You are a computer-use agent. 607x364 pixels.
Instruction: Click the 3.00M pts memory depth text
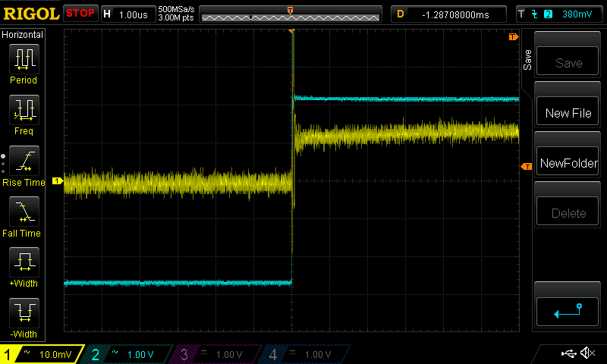tap(176, 17)
